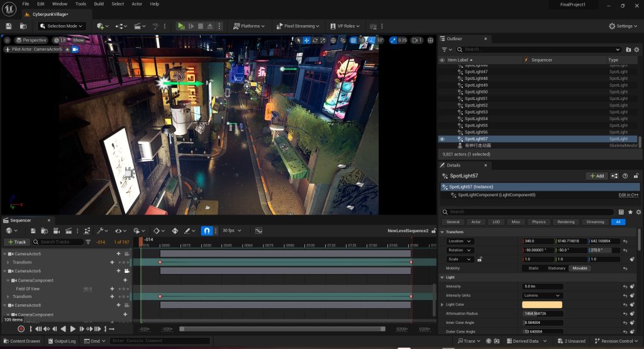This screenshot has height=349, width=644.
Task: Set Mobility to Static
Action: [x=533, y=268]
